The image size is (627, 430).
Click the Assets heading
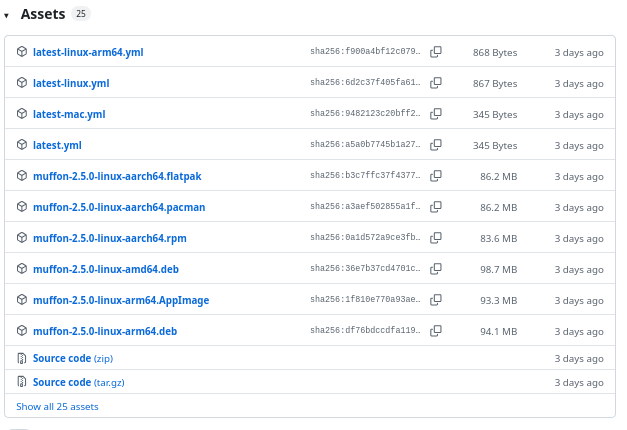click(x=43, y=14)
